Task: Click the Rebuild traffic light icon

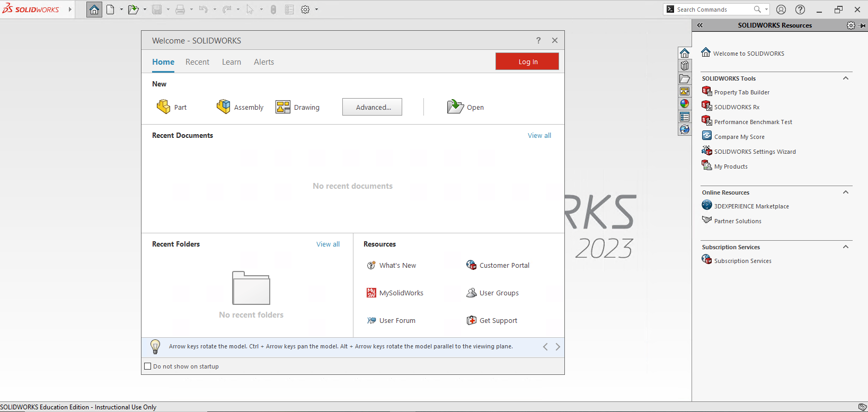Action: (x=273, y=10)
